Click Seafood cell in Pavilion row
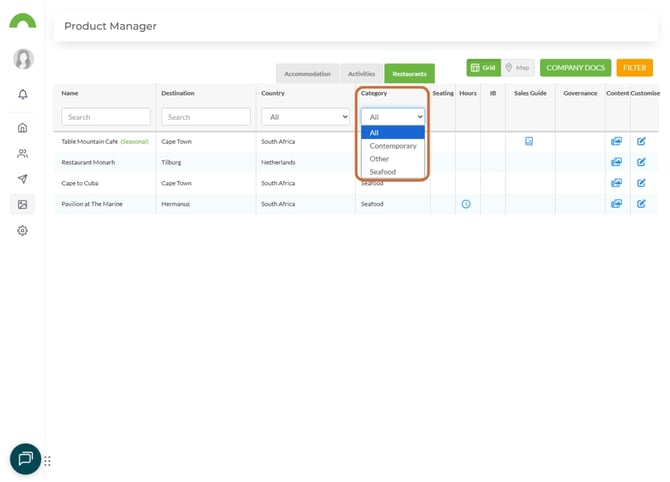670x482 pixels. pos(372,204)
